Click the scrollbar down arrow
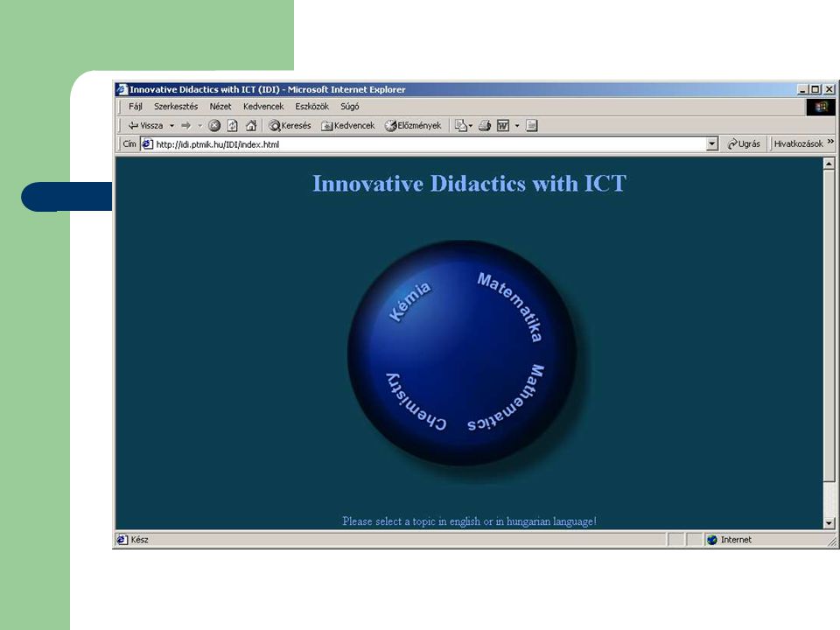The image size is (840, 630). coord(829,523)
